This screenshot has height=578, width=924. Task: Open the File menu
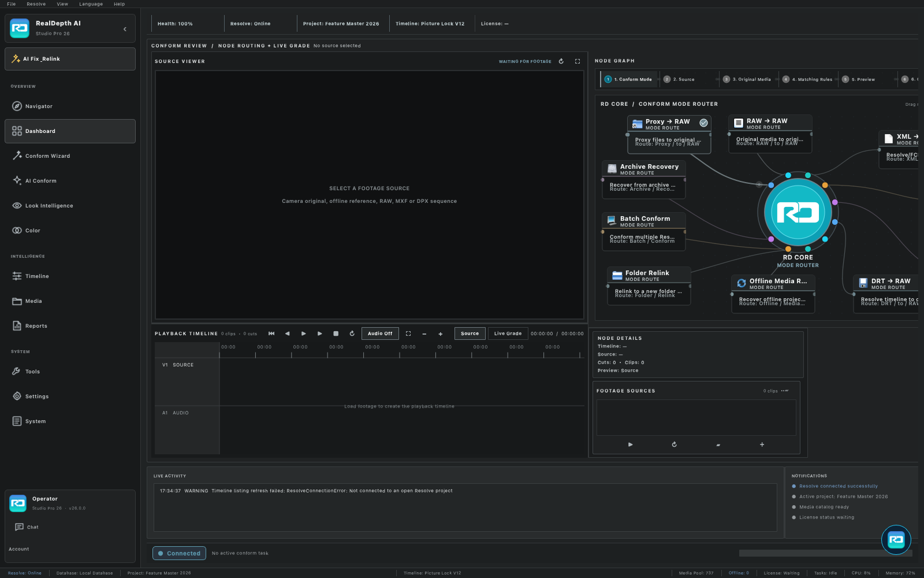pos(12,4)
